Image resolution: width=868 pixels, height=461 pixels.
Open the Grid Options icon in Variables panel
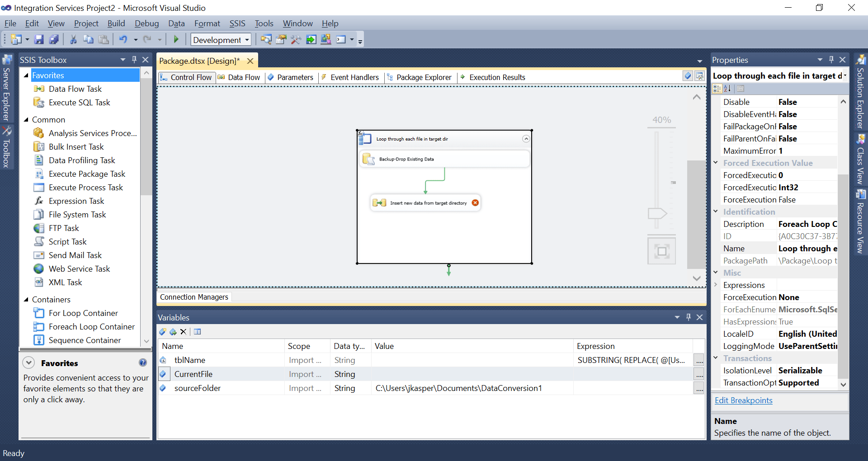pyautogui.click(x=198, y=332)
